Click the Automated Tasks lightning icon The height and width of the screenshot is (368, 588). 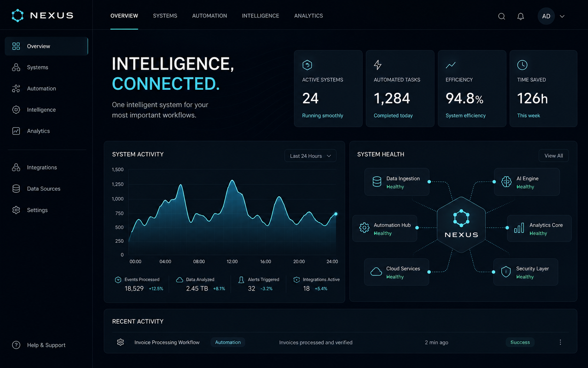coord(377,65)
